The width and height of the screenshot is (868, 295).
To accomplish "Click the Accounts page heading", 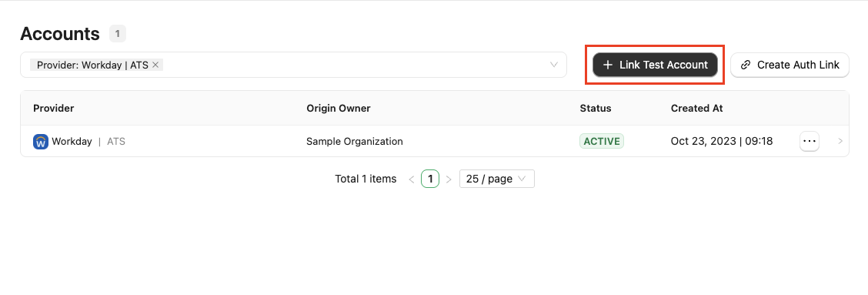I will point(60,34).
